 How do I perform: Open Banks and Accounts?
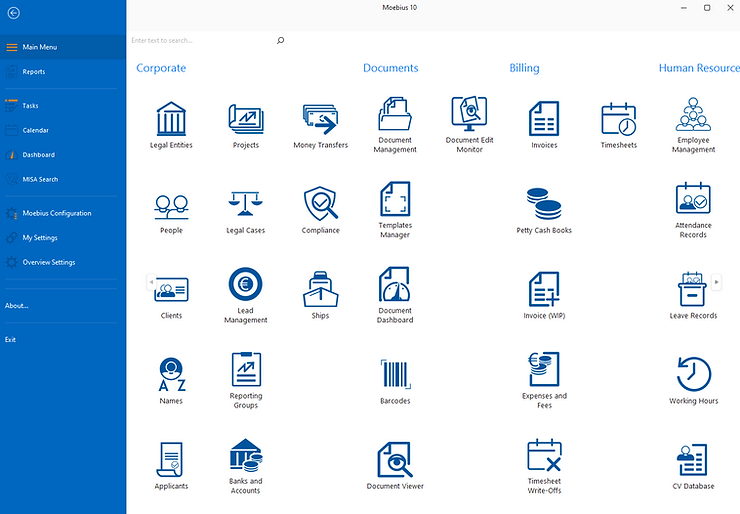pyautogui.click(x=245, y=467)
